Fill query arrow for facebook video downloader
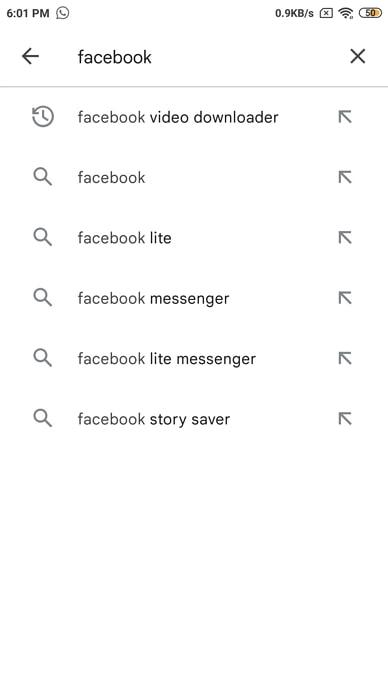Image resolution: width=388 pixels, height=690 pixels. click(345, 117)
